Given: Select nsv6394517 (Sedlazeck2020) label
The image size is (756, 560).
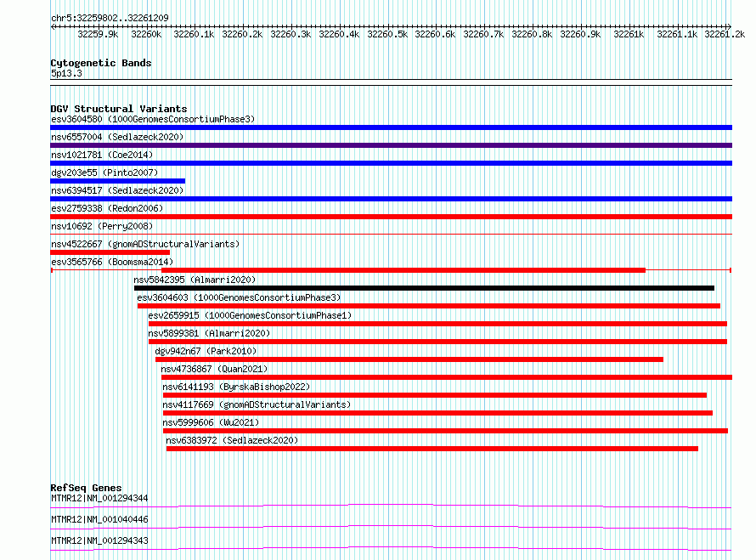Looking at the screenshot, I should coord(117,190).
